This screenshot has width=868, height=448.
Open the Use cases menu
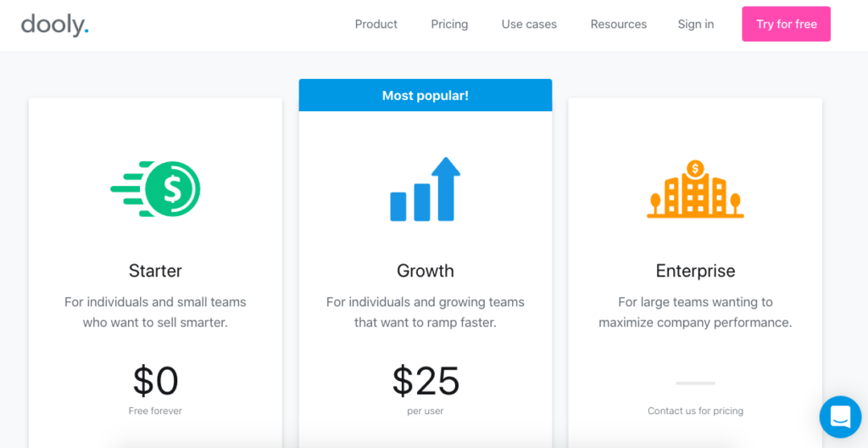click(x=529, y=25)
